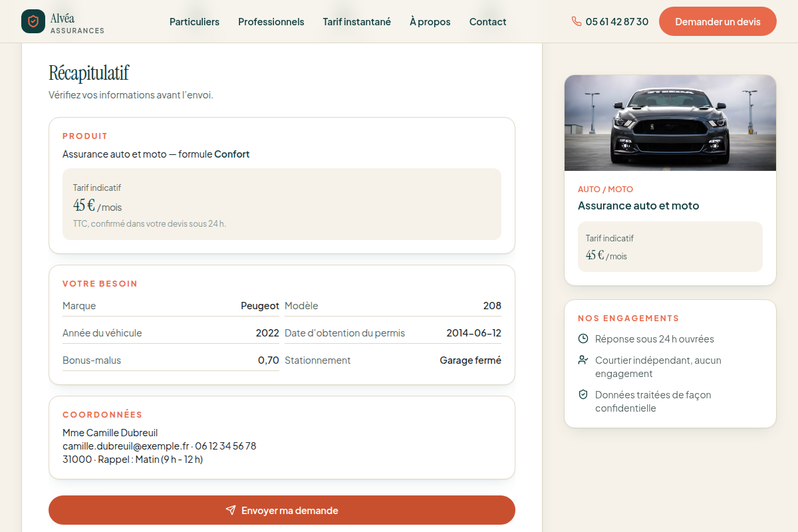Click the Année du véhicule label

click(x=102, y=333)
